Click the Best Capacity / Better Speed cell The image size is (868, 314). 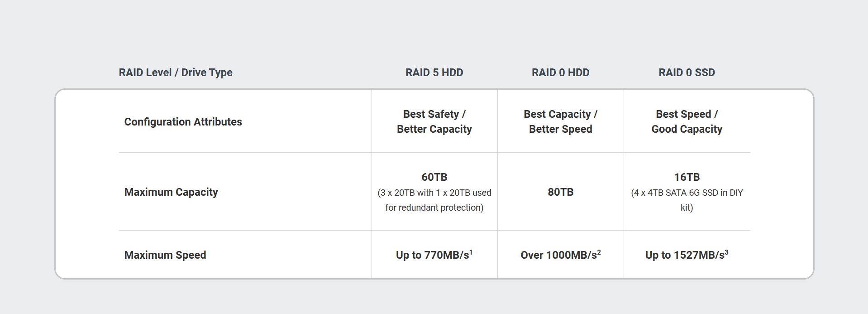(x=560, y=121)
